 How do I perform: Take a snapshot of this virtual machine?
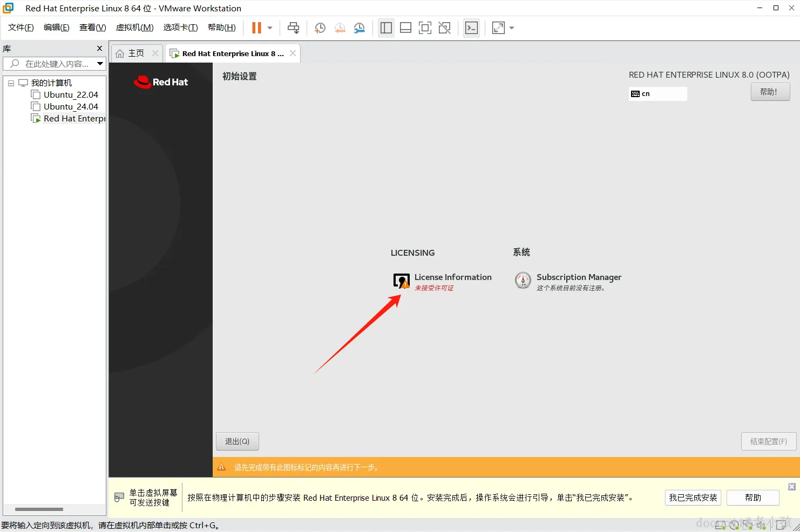(320, 28)
